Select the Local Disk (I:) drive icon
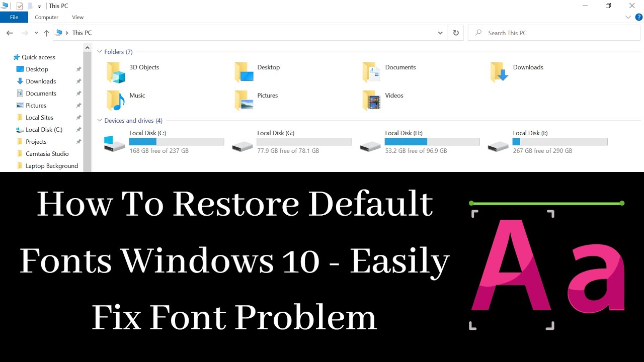644x362 pixels. click(x=498, y=146)
